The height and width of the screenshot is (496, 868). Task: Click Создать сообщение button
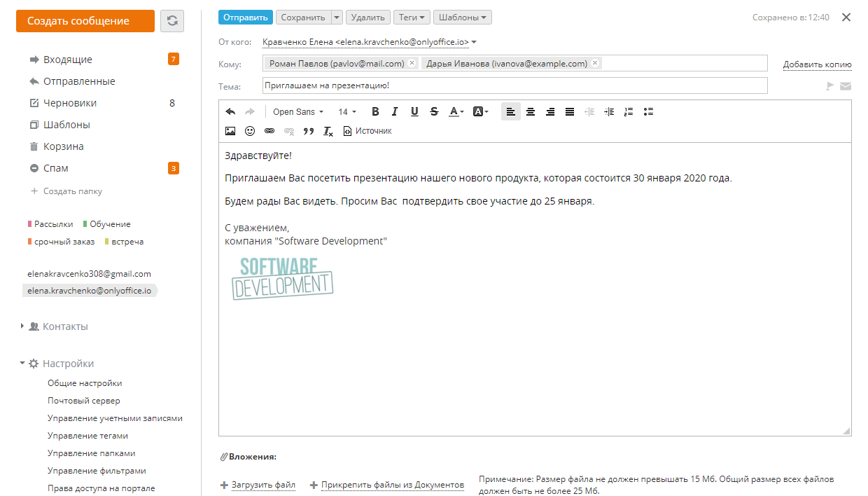pos(85,21)
